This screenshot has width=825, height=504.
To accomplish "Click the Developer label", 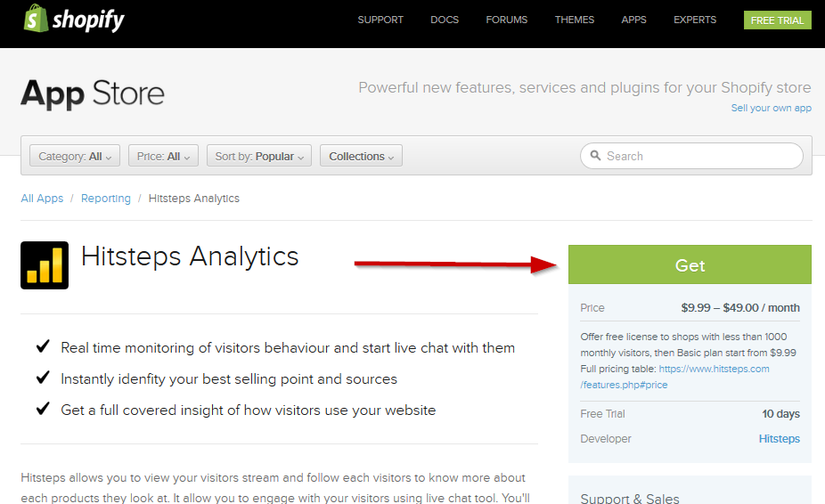I will (x=606, y=438).
